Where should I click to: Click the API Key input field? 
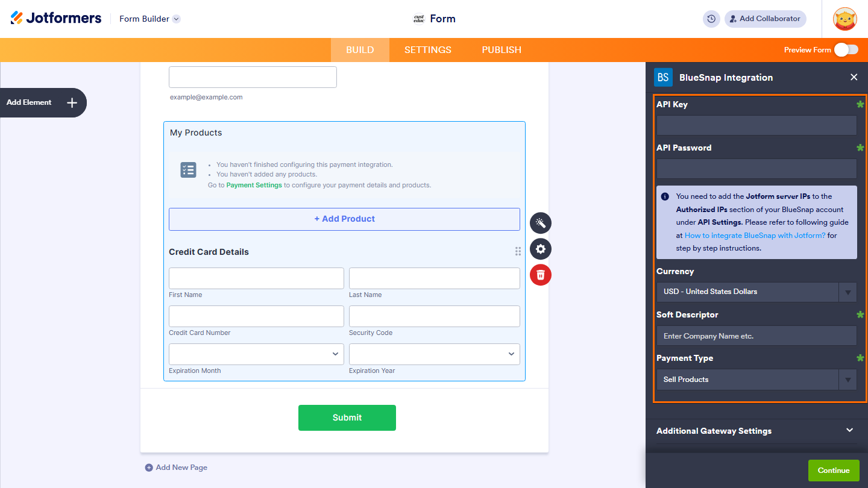[x=756, y=125]
